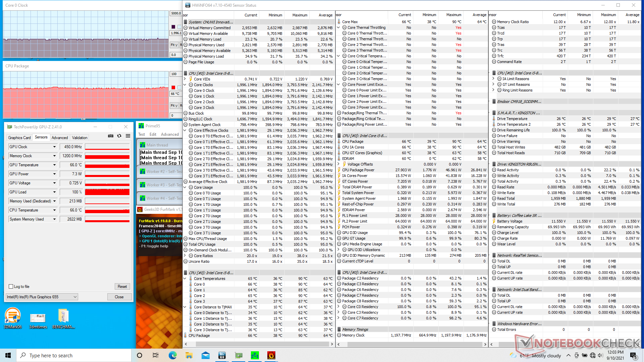This screenshot has width=644, height=362.
Task: Enable Log to file in GPU-Z
Action: (x=11, y=287)
